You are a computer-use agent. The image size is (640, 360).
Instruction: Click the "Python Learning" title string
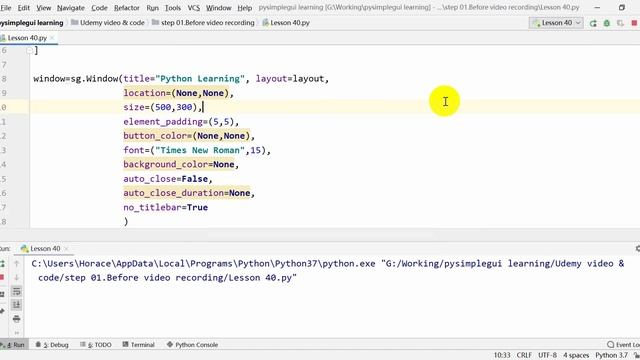pos(200,79)
